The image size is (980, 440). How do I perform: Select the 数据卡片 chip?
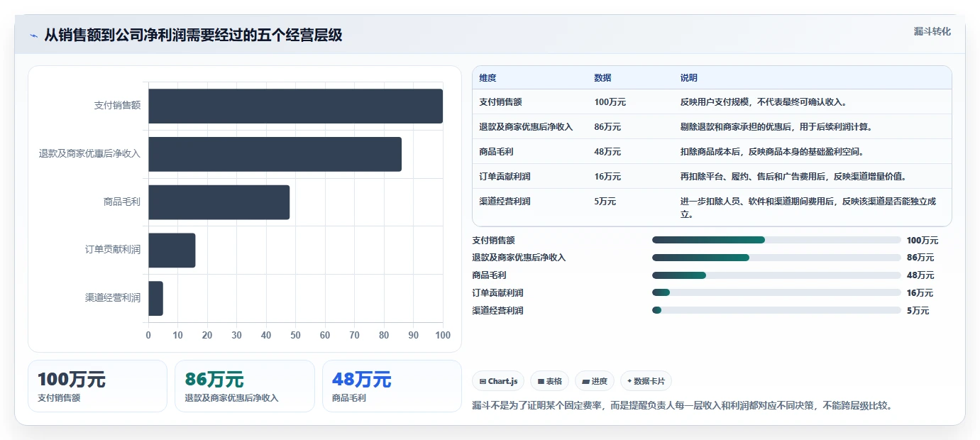(646, 381)
